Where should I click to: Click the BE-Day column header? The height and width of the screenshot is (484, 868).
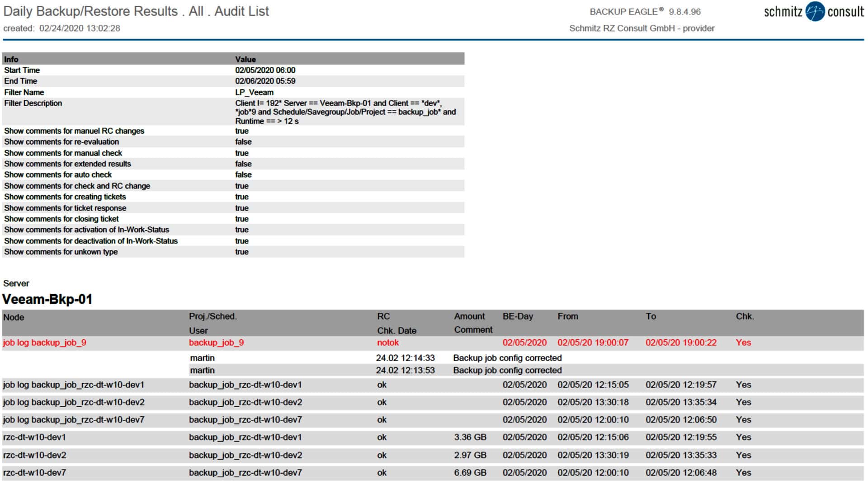(518, 316)
